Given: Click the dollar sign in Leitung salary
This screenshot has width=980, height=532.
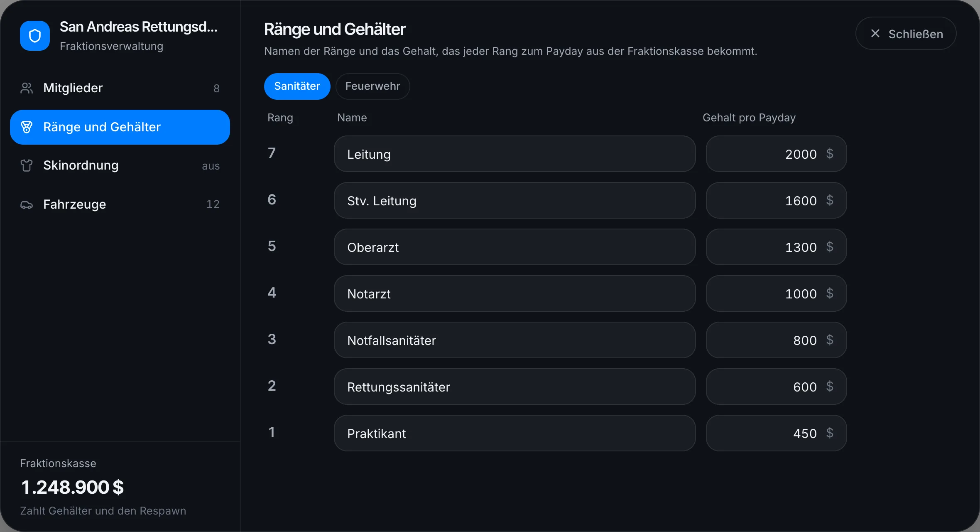Looking at the screenshot, I should (830, 154).
